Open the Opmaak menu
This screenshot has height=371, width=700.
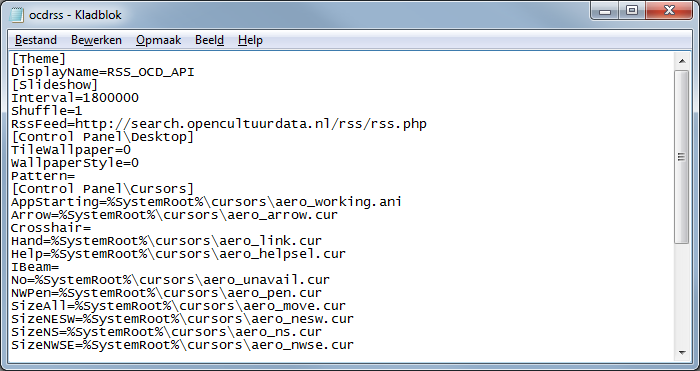[x=158, y=40]
